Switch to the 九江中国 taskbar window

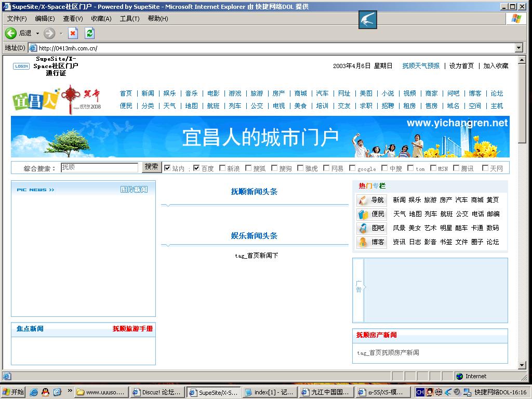[x=326, y=393]
